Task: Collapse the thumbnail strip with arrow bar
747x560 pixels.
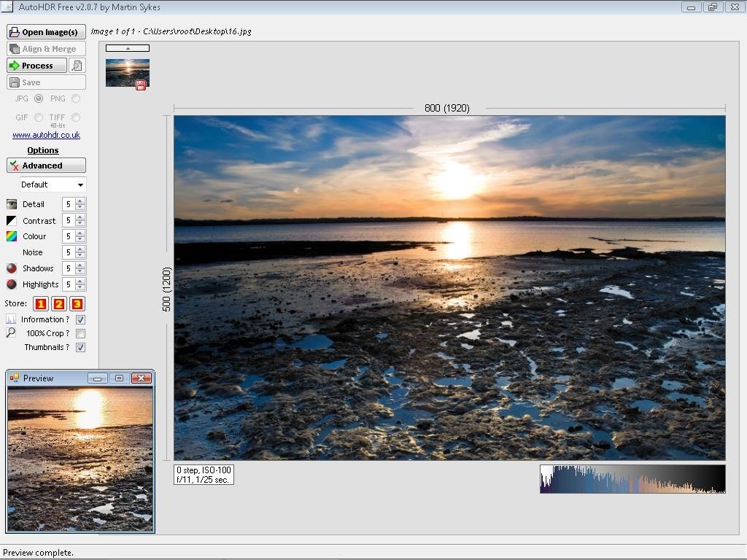Action: [x=127, y=48]
